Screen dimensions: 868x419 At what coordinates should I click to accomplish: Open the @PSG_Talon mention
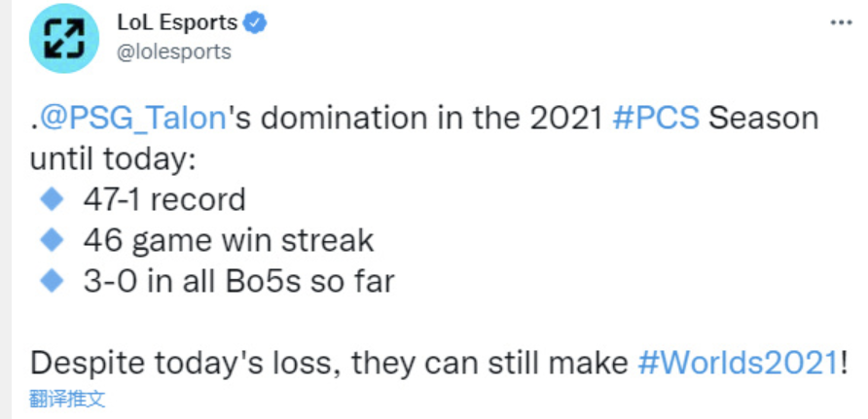132,119
